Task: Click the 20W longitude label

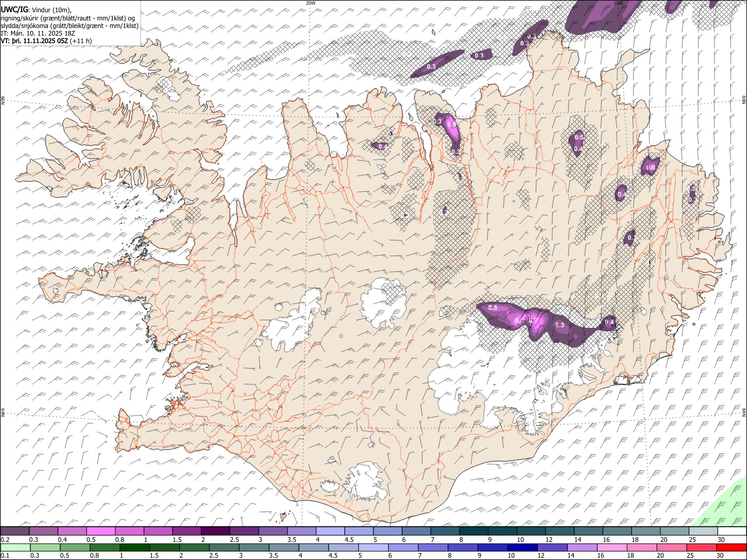Action: 310,3
